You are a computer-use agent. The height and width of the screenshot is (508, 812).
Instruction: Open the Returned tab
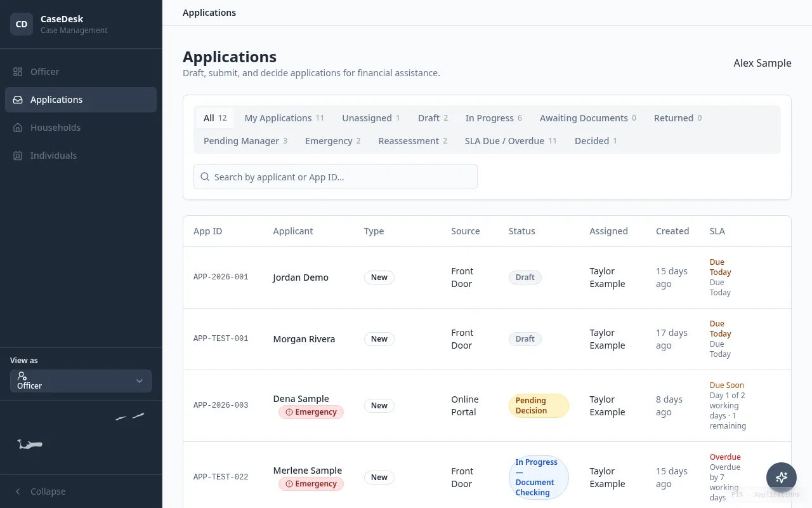click(x=678, y=118)
